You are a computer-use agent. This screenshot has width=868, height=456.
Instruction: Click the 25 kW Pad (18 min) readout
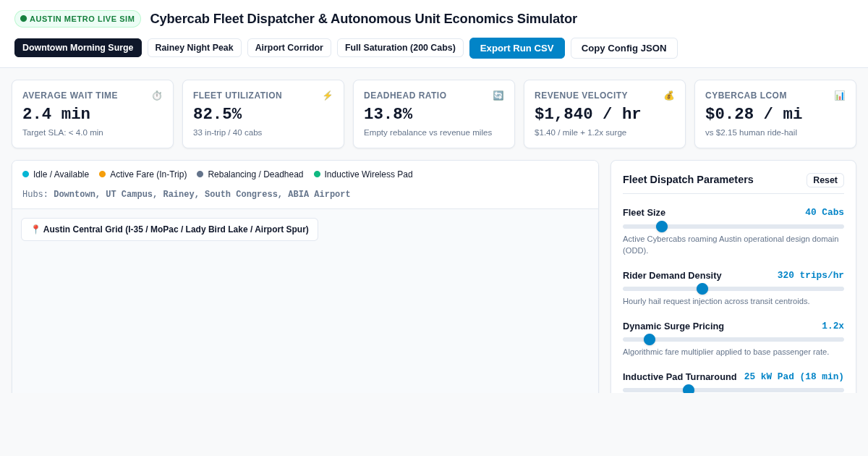[x=794, y=376]
